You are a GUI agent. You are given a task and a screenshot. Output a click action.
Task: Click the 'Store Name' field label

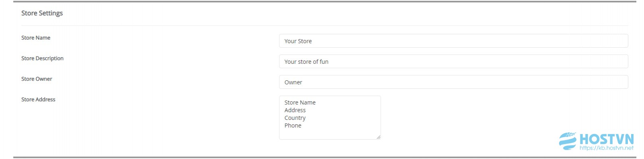click(36, 38)
